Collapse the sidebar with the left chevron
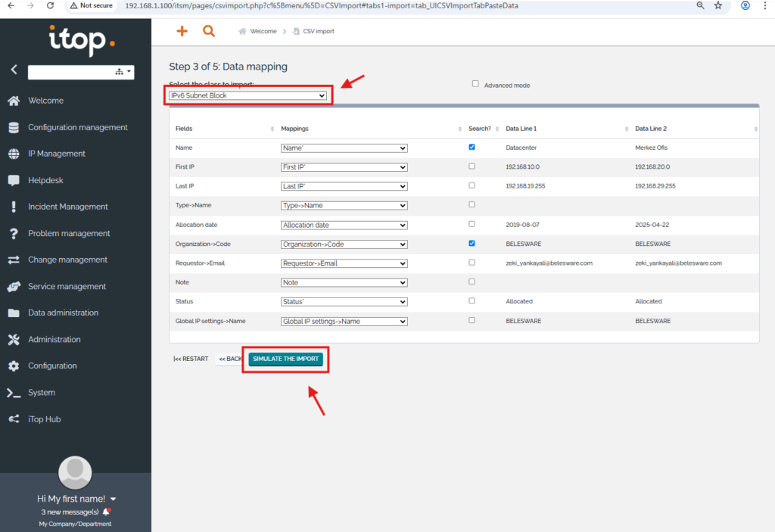Viewport: 775px width, 532px height. point(14,70)
